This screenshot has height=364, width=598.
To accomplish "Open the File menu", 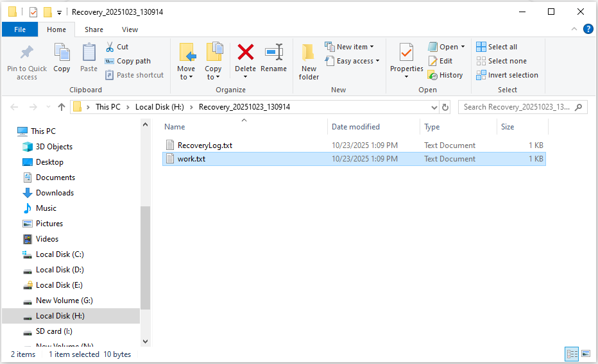I will click(x=20, y=29).
